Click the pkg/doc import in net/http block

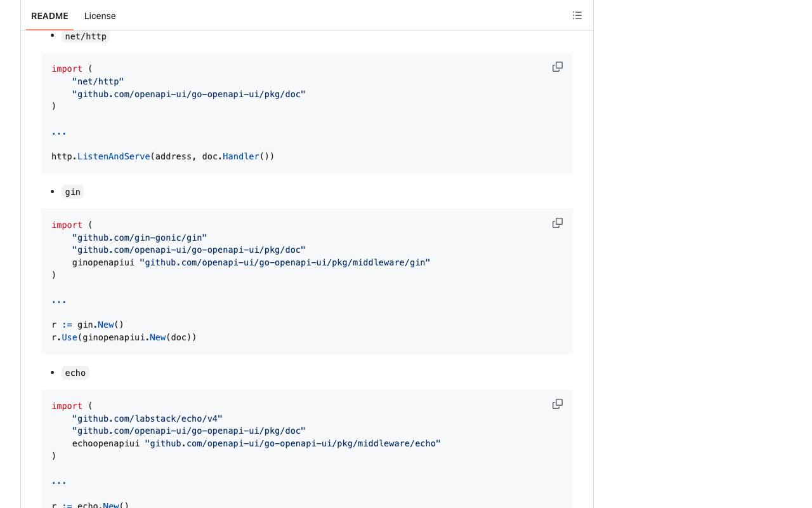coord(189,94)
